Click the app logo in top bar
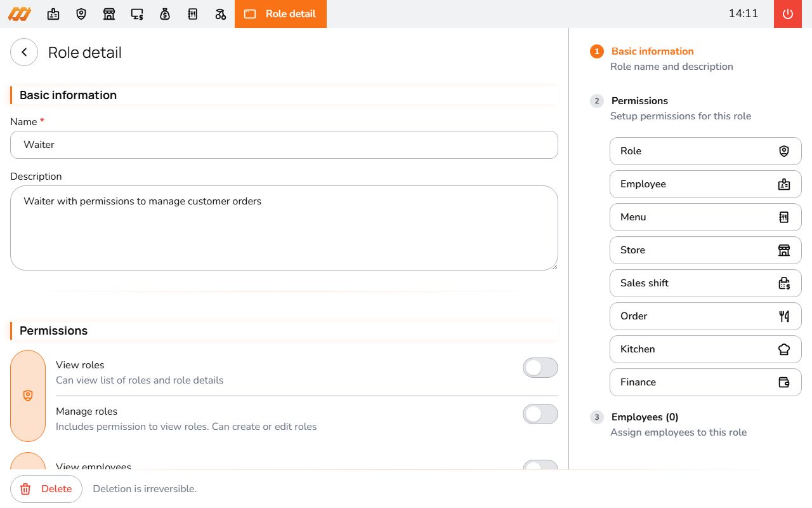 (20, 14)
